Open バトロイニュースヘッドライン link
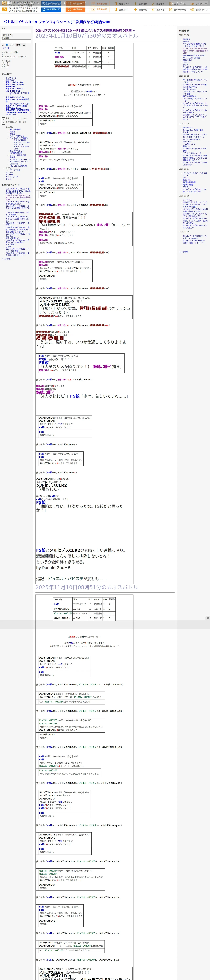 [x=22, y=143]
